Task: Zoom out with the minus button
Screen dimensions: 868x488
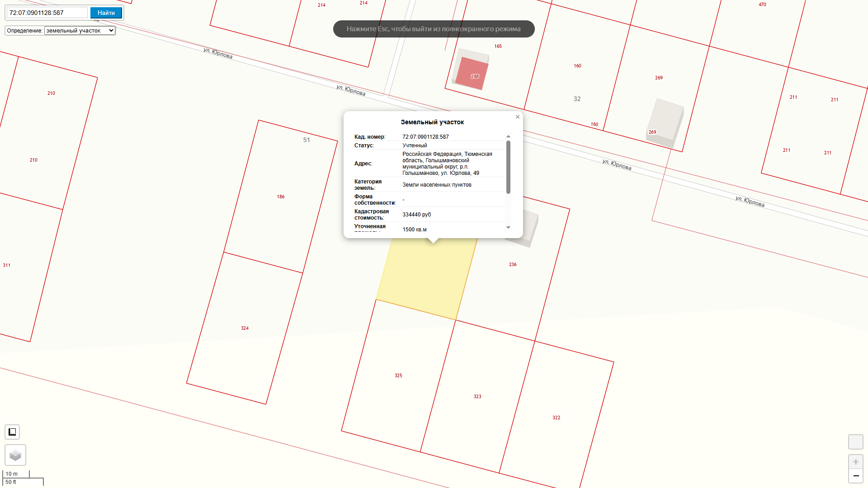Action: pyautogui.click(x=855, y=476)
